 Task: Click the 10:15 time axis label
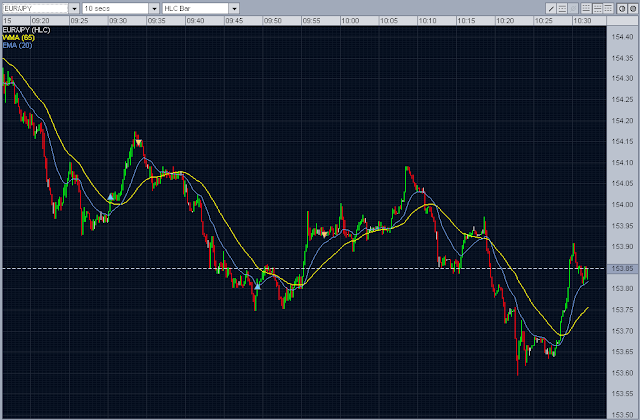(466, 21)
